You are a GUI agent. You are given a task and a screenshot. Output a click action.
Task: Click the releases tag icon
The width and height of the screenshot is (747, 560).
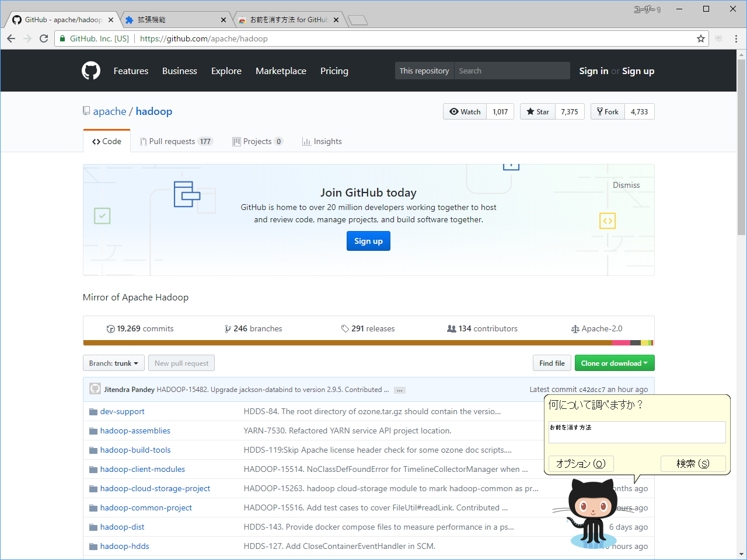click(x=345, y=329)
